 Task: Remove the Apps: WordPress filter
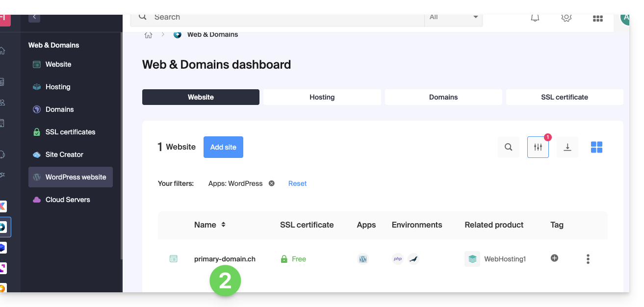point(271,183)
